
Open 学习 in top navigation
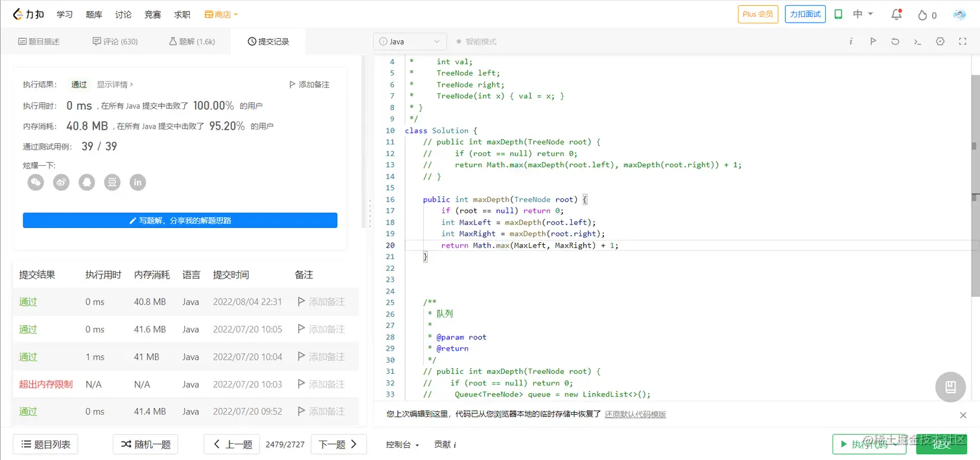(x=65, y=14)
